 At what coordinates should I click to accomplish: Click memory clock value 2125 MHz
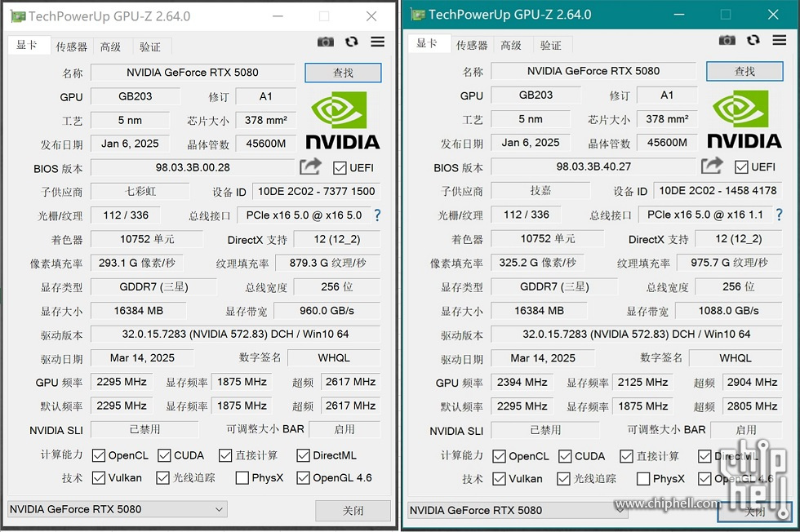point(643,382)
